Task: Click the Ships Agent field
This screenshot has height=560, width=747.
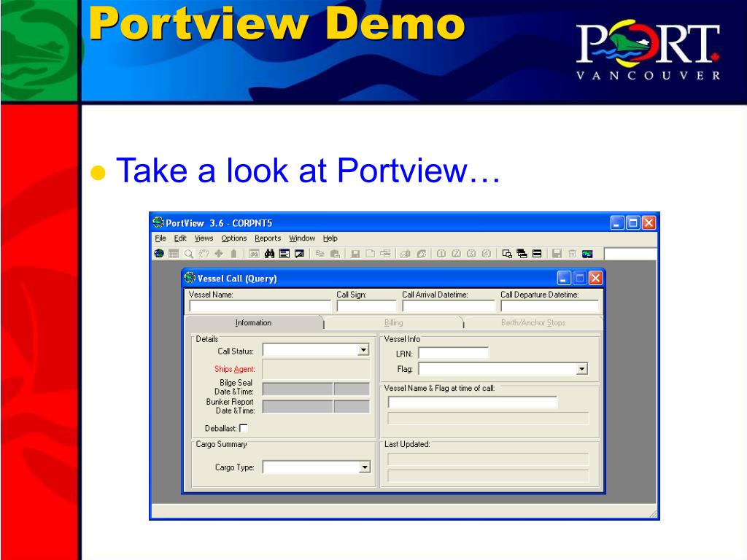Action: [x=317, y=369]
